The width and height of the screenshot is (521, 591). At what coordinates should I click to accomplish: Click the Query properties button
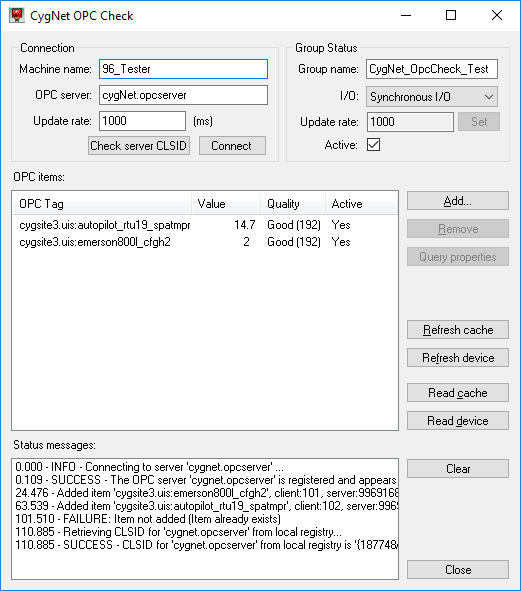click(x=458, y=257)
